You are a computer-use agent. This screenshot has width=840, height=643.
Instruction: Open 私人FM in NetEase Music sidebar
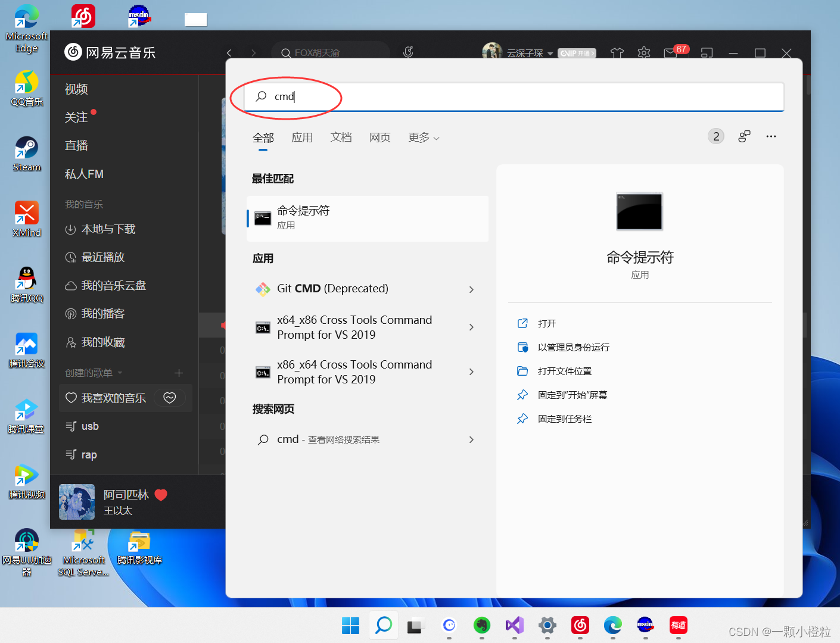click(x=84, y=174)
